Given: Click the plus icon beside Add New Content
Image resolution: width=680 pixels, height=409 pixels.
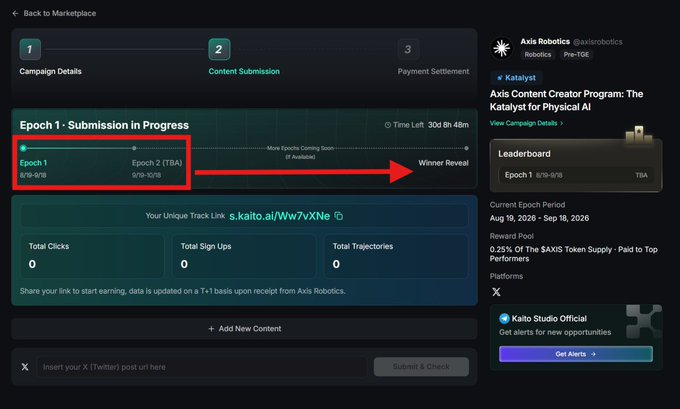Looking at the screenshot, I should pos(211,329).
